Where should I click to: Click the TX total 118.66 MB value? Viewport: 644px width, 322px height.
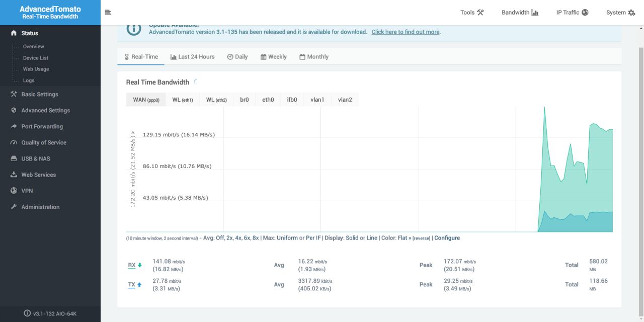pos(598,284)
